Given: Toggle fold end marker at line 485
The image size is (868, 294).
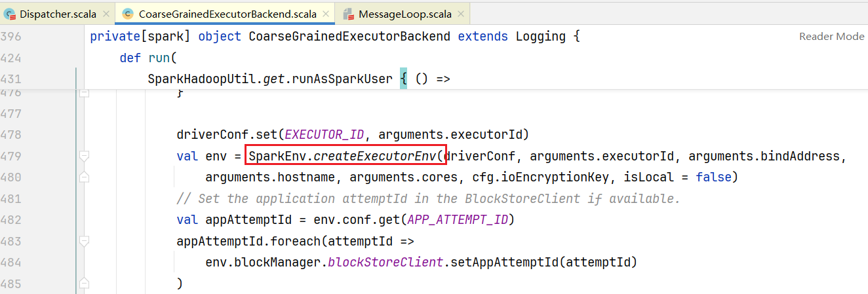Looking at the screenshot, I should [x=83, y=284].
